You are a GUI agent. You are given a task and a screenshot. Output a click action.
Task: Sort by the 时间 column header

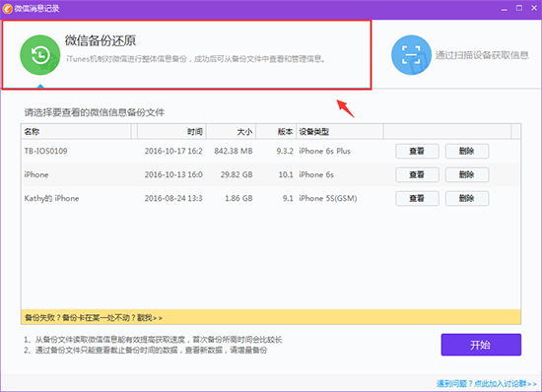(x=171, y=132)
